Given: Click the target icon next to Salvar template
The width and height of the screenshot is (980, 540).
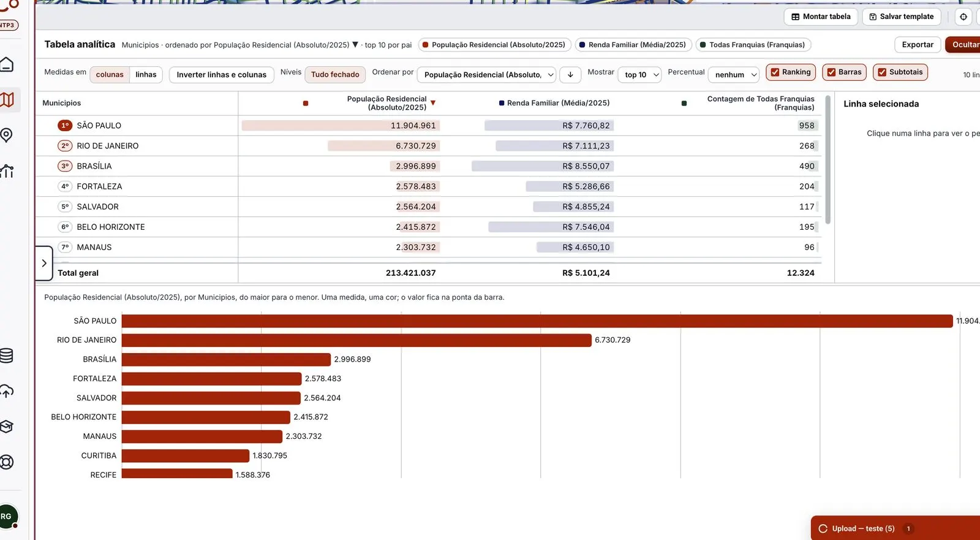Looking at the screenshot, I should (963, 17).
